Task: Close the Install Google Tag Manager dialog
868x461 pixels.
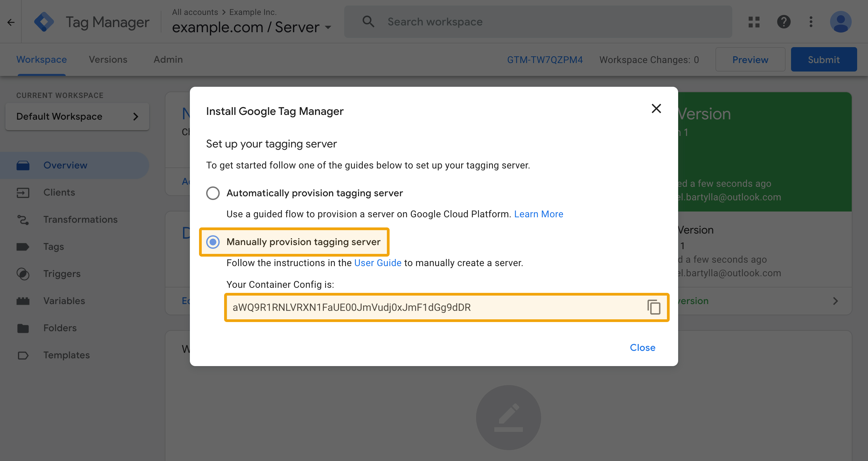Action: [x=656, y=108]
